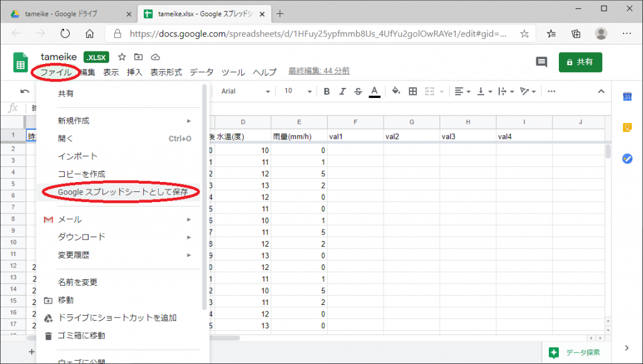Open the borders tool

[x=413, y=92]
